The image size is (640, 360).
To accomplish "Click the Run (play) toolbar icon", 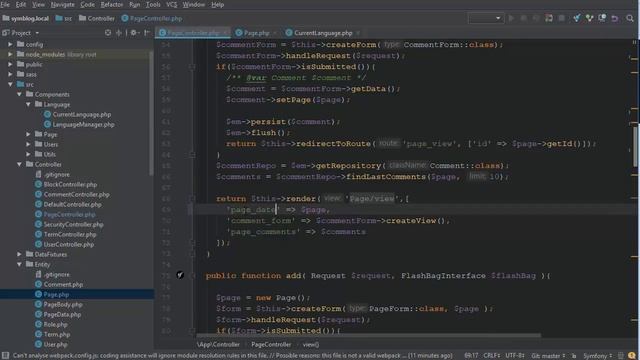I will 511,18.
